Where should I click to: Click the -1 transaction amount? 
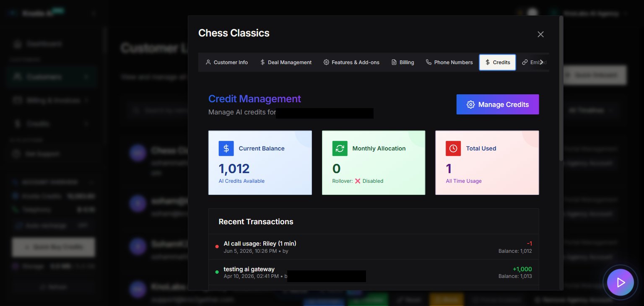click(529, 244)
